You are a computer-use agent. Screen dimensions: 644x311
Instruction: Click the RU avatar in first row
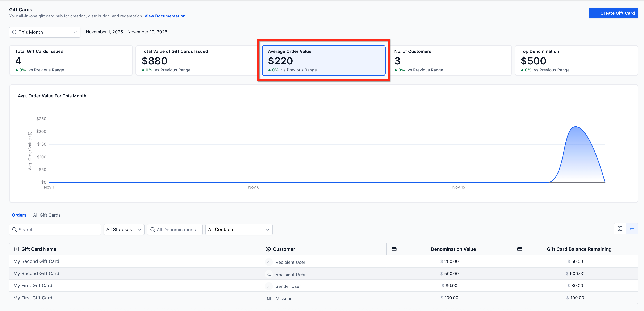pyautogui.click(x=269, y=262)
